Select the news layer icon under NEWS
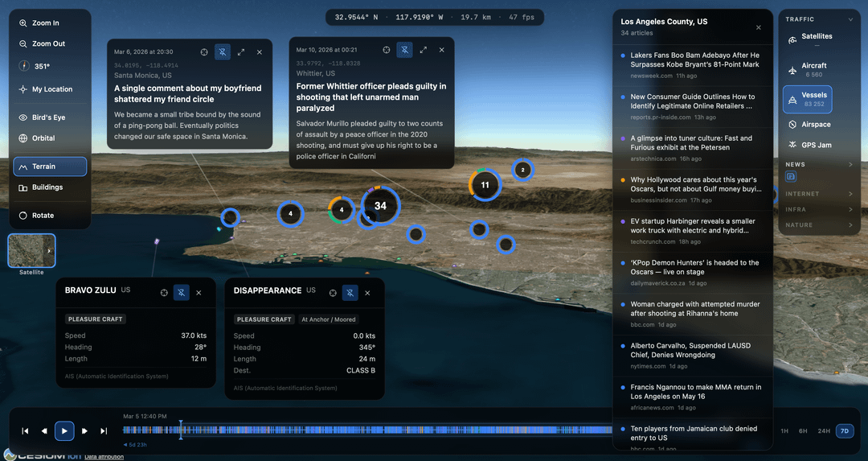The image size is (868, 461). [x=791, y=176]
